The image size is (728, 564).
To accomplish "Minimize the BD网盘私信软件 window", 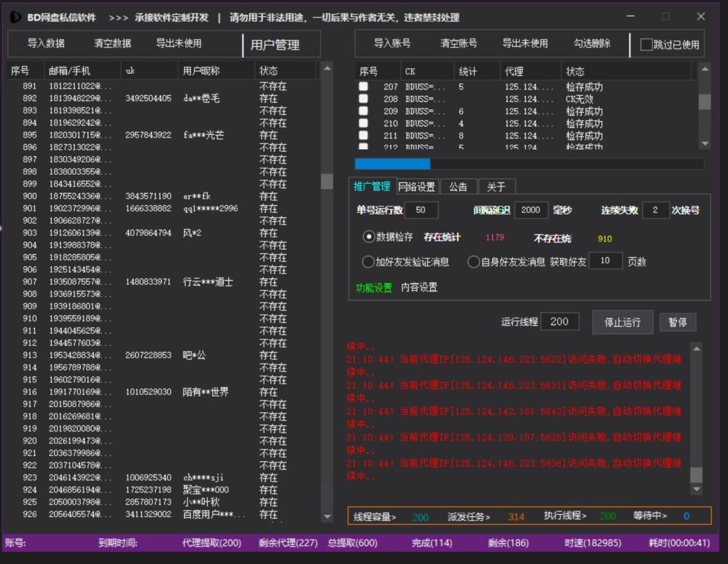I will coord(631,16).
